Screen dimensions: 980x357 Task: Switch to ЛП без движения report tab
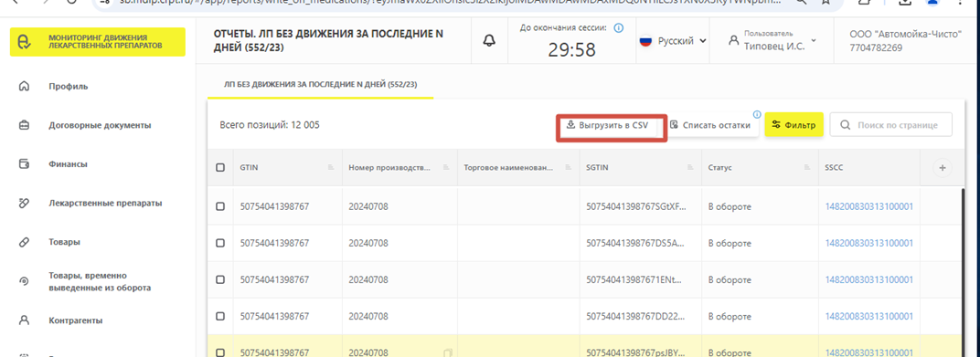pos(321,84)
